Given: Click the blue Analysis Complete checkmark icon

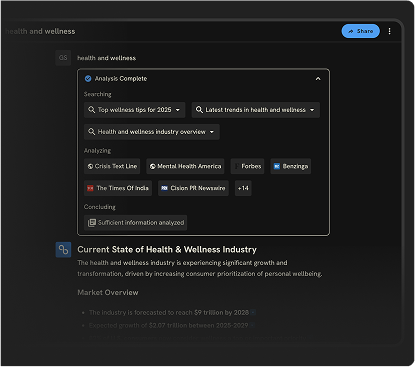Looking at the screenshot, I should (x=88, y=79).
